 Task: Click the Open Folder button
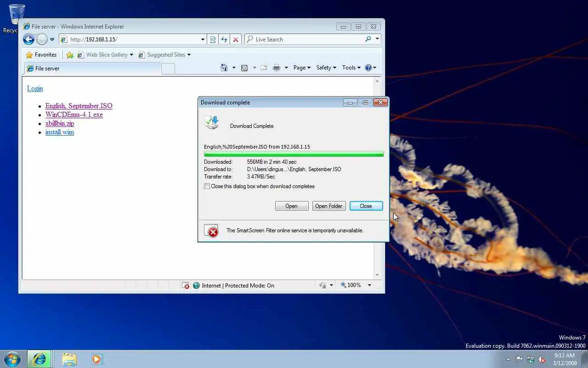click(329, 206)
